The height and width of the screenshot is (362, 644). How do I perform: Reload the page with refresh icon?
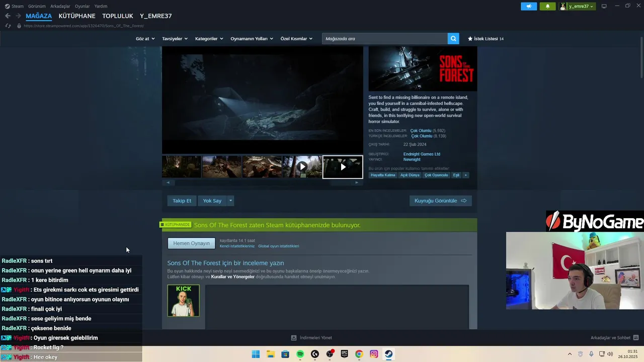[x=8, y=26]
